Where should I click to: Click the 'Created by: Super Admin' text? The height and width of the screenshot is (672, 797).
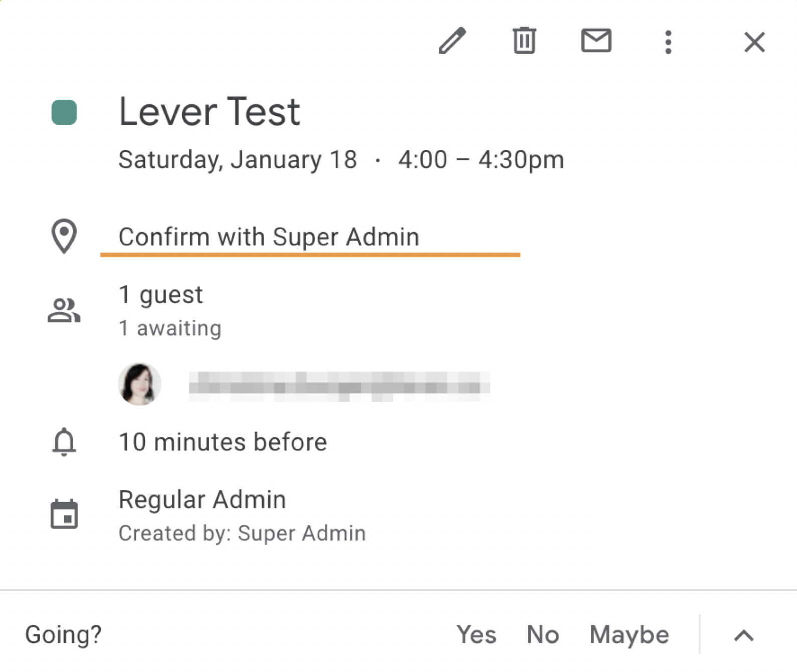click(x=242, y=533)
